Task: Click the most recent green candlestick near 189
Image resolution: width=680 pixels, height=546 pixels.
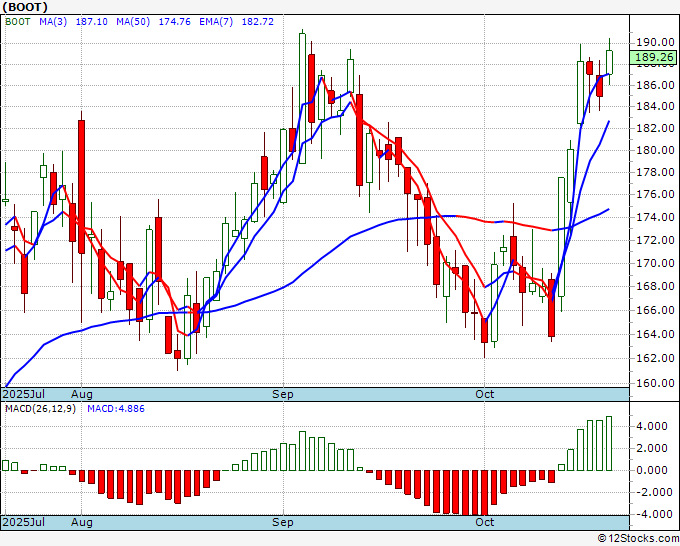Action: pos(609,62)
